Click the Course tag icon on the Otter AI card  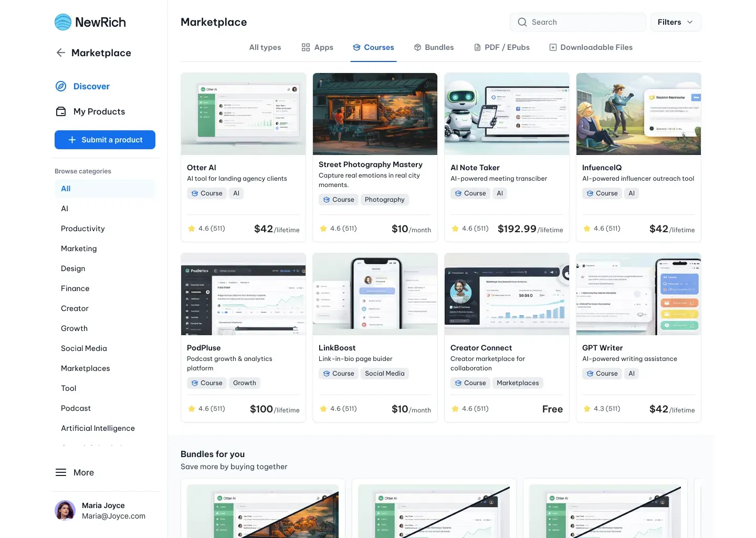195,193
